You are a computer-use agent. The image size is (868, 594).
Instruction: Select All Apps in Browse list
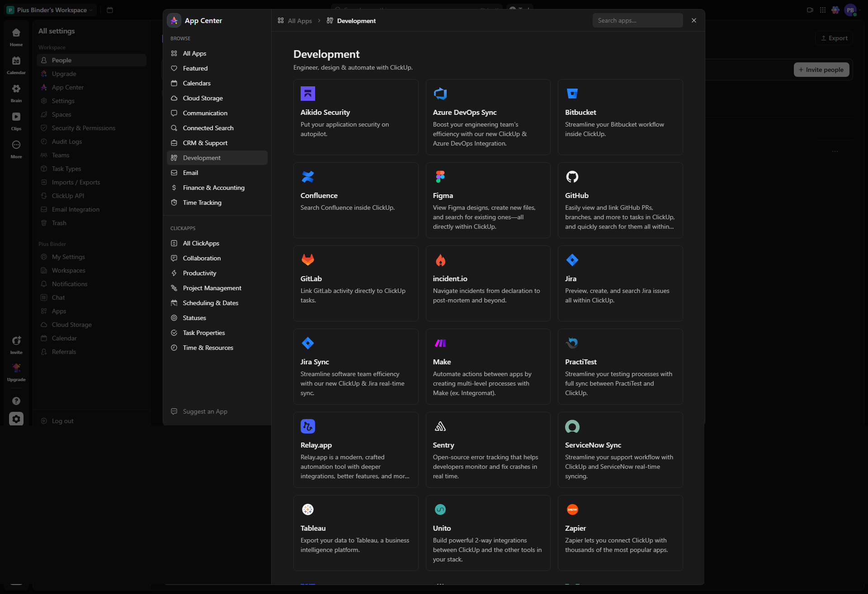point(217,53)
